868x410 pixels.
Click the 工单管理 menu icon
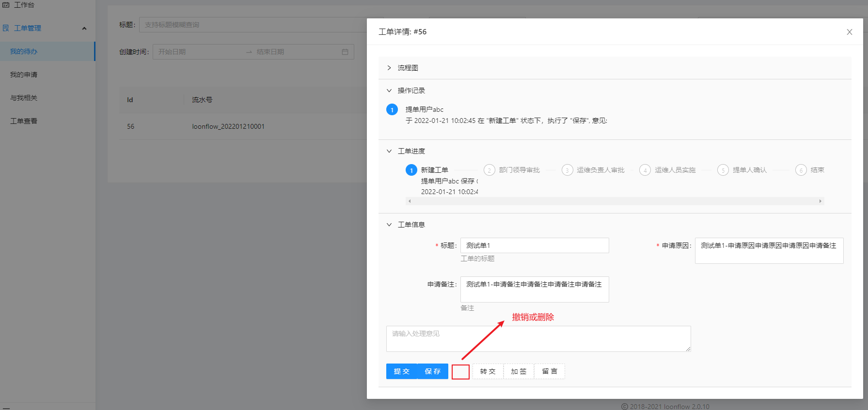coord(6,28)
